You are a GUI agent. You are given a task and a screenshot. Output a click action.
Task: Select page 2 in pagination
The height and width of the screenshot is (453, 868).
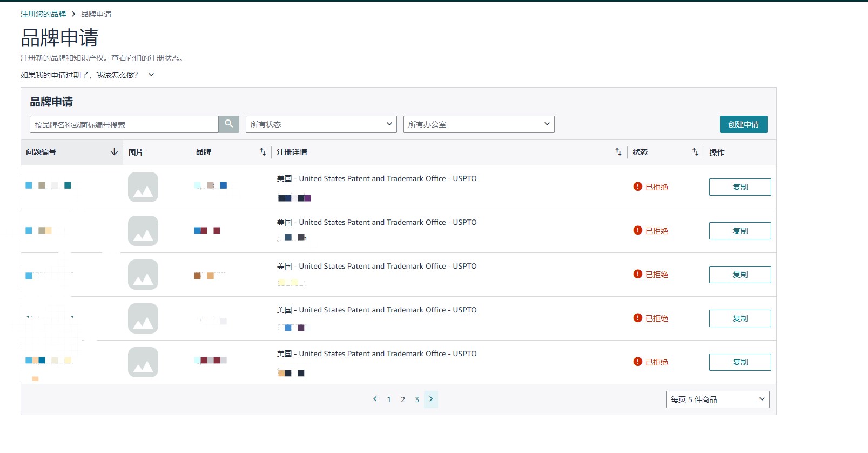coord(403,399)
